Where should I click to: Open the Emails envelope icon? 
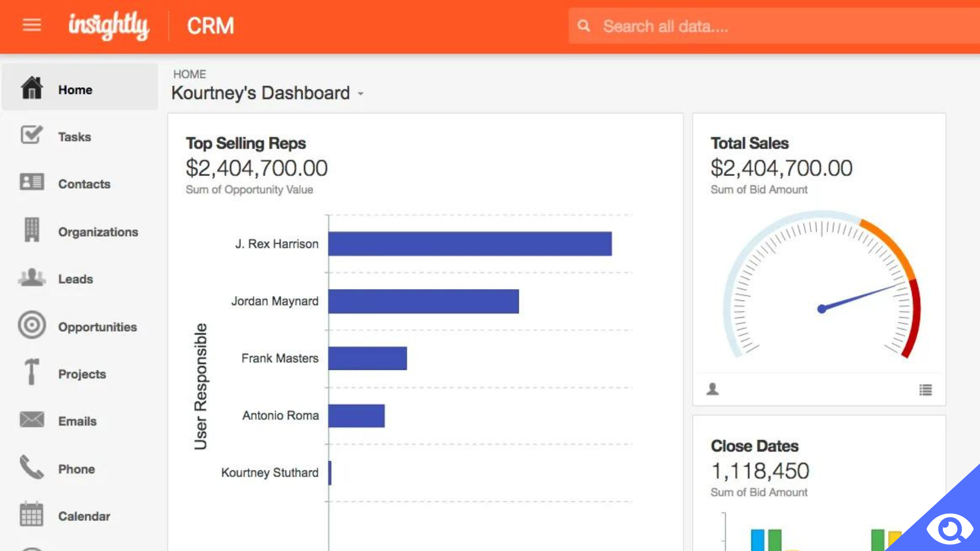31,420
